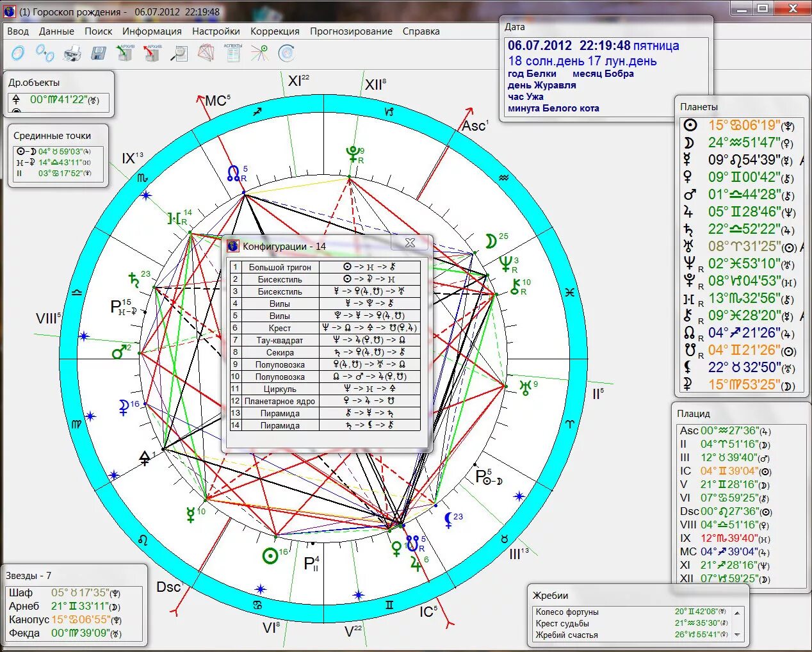Click the application icon in title bar

click(10, 11)
